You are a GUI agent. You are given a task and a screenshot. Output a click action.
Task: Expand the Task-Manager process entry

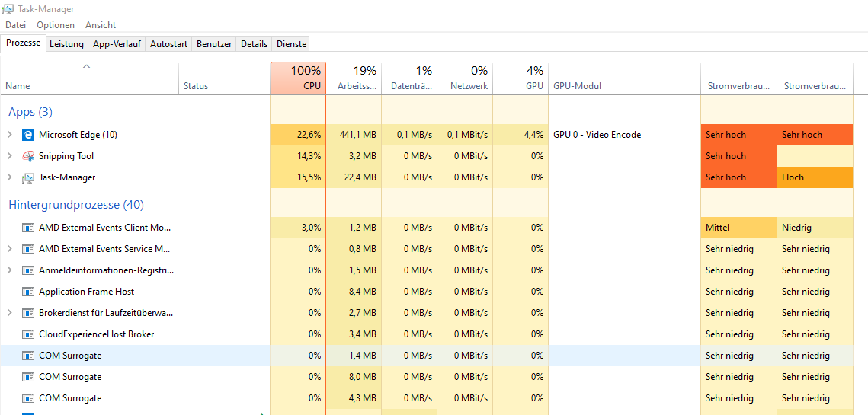tap(9, 177)
